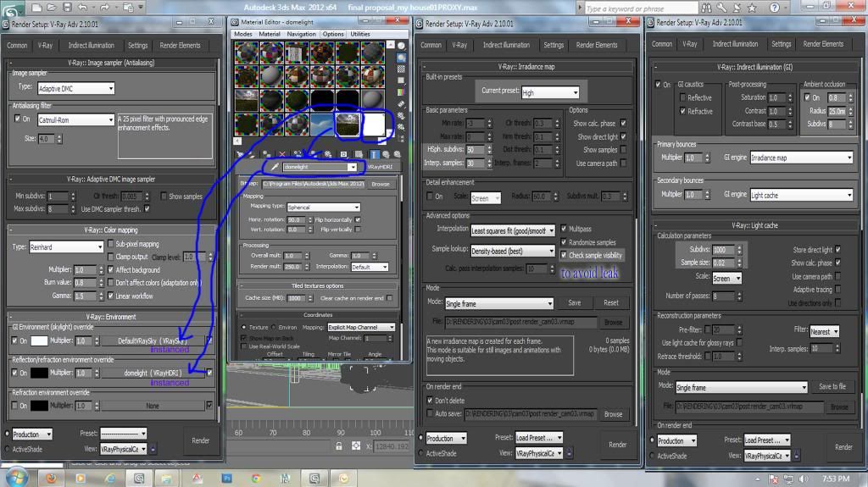Open the Color mapping Type Reinhard dropdown
The width and height of the screenshot is (868, 487).
pos(66,246)
